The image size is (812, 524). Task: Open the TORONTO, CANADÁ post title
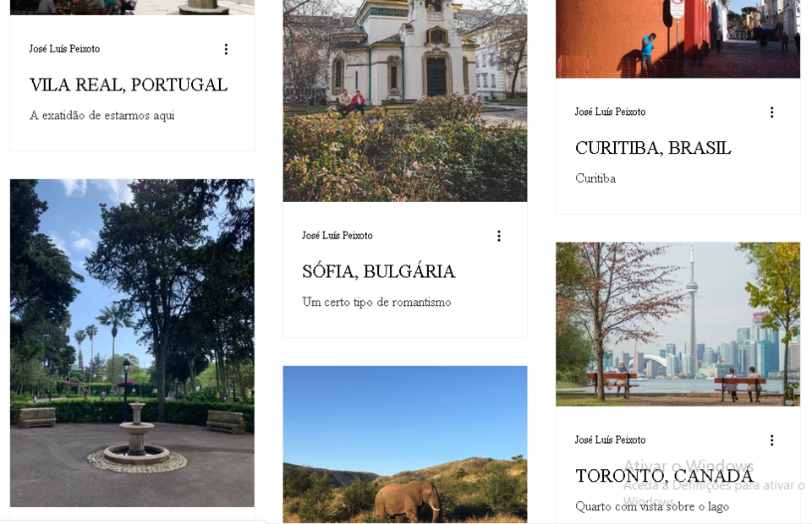(664, 475)
